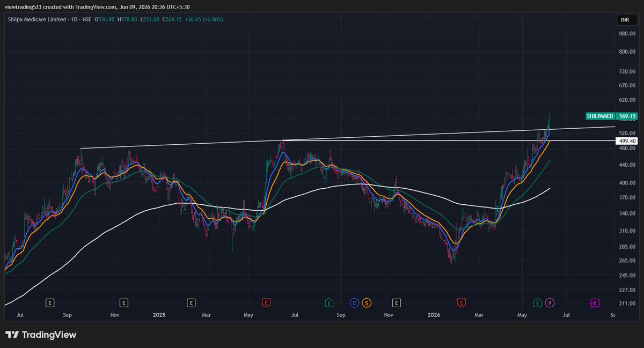The image size is (644, 348).
Task: Click the TradingView logo
Action: click(x=41, y=335)
